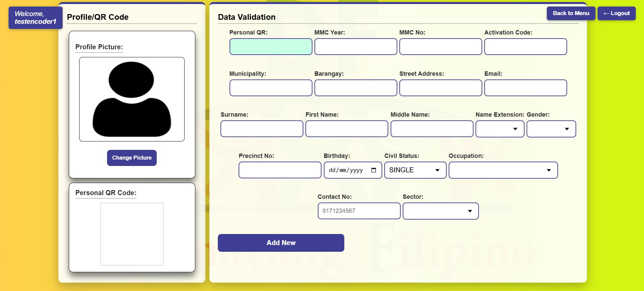
Task: Focus the Personal QR input field
Action: tap(271, 47)
